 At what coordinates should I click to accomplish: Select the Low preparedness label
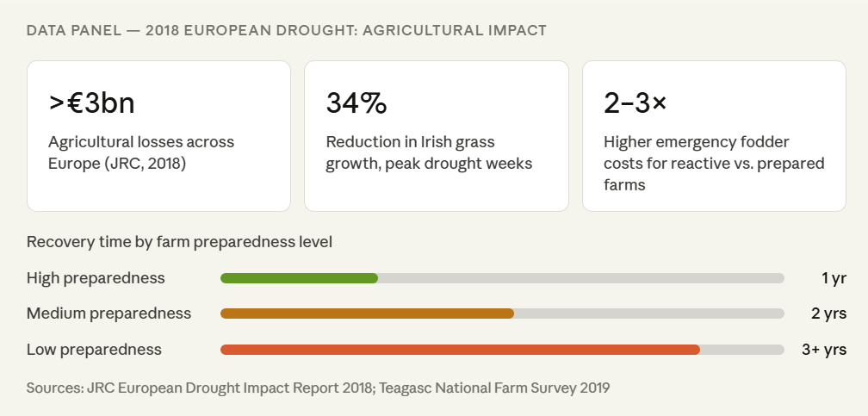[94, 350]
